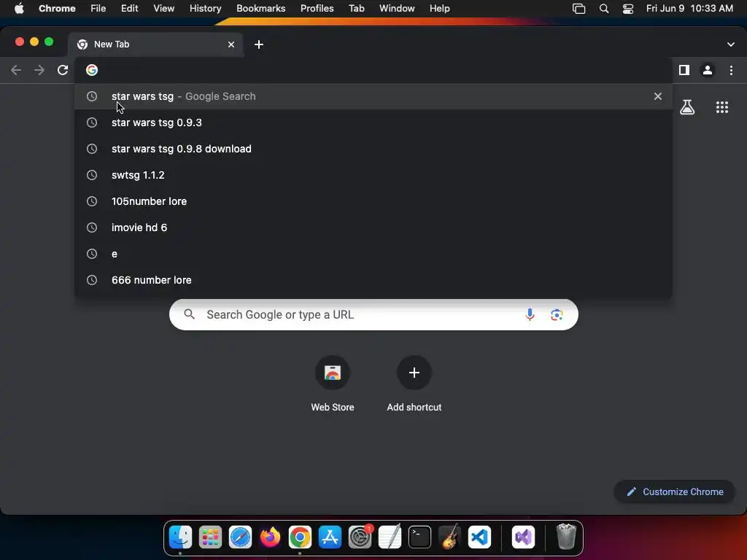Select the '666 number lore' suggestion

pos(373,280)
